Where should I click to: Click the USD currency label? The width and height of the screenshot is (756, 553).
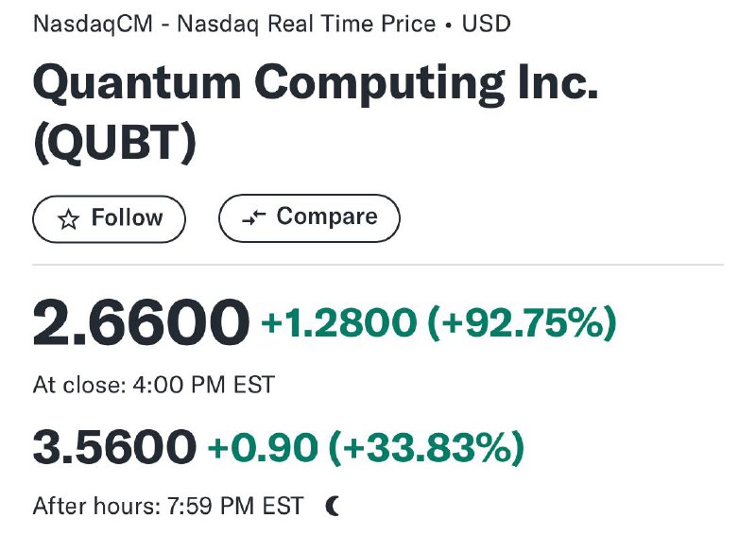[486, 25]
